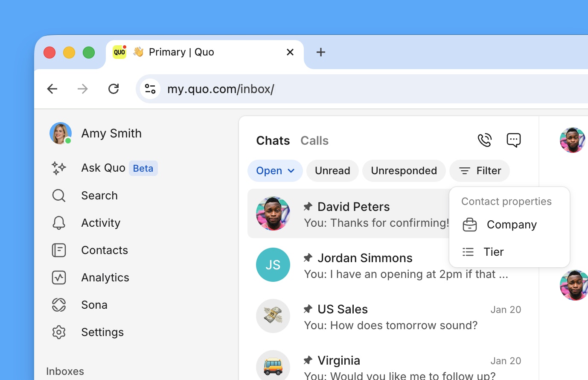The width and height of the screenshot is (588, 380).
Task: Toggle the Unread filter chip
Action: click(332, 171)
